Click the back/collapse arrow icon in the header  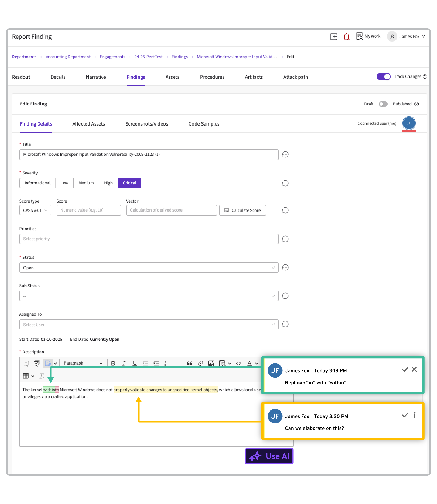(333, 37)
